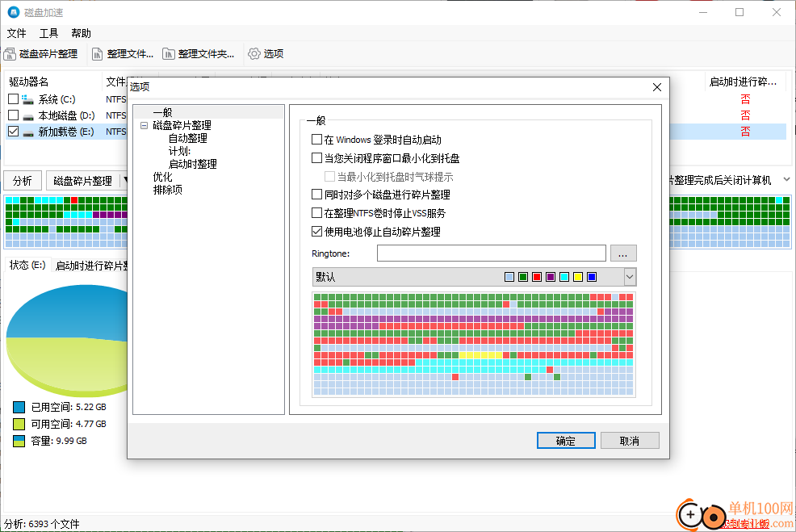Click the Ringtone path input field
Viewport: 796px width, 532px height.
click(492, 253)
